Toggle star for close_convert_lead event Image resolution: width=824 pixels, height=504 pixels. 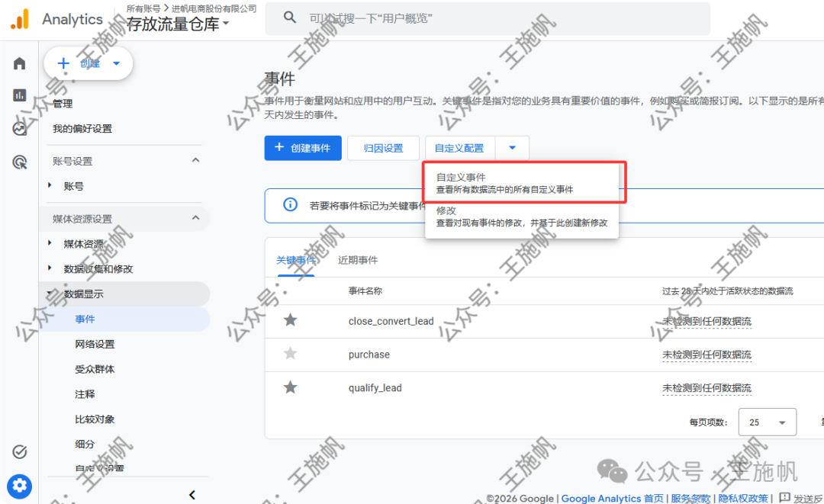click(290, 319)
